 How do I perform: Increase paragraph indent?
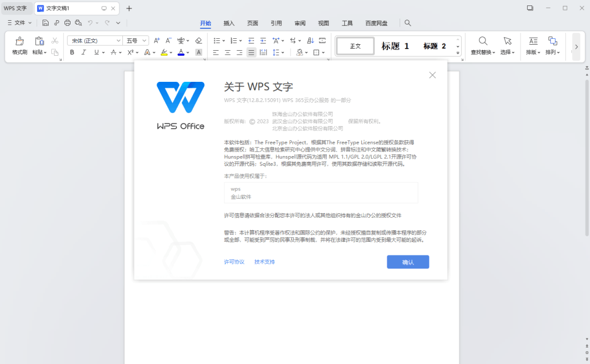point(263,40)
